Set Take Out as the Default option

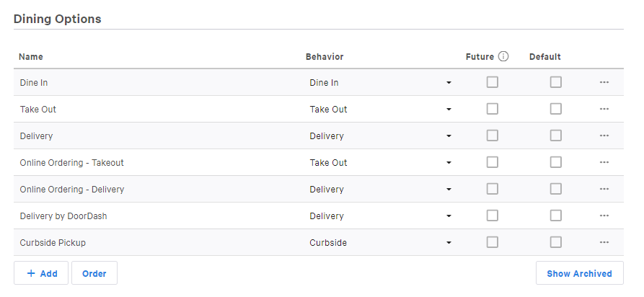(556, 109)
